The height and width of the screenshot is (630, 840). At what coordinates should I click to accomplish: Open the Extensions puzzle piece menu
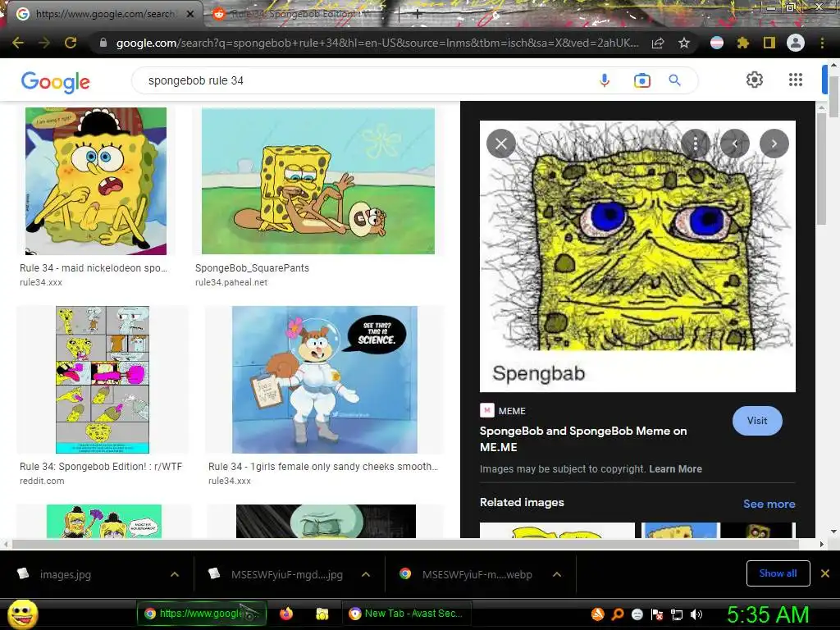pyautogui.click(x=742, y=43)
